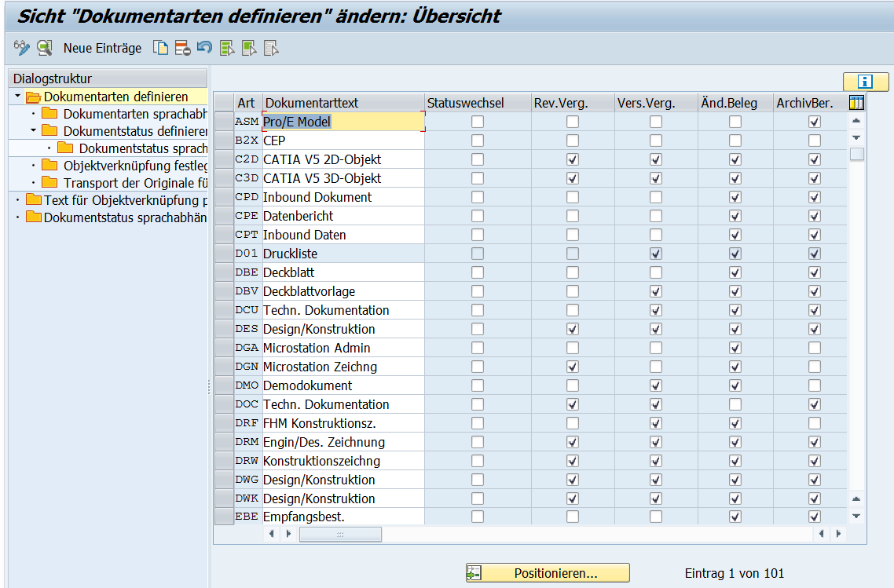Select Dokumentstatus definieren tree entry
This screenshot has height=588, width=894.
(x=135, y=131)
